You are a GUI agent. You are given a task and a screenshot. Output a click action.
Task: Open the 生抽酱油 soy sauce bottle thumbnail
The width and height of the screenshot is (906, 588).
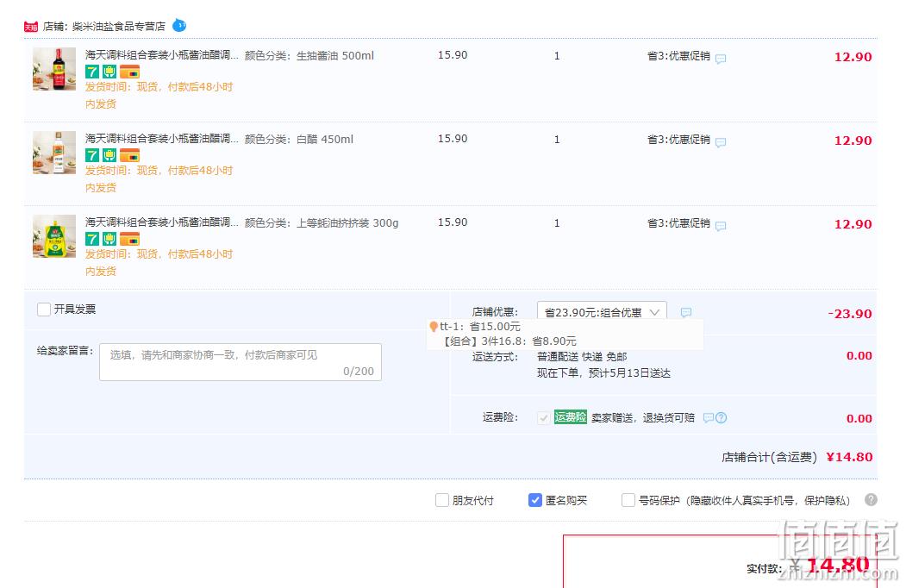54,69
